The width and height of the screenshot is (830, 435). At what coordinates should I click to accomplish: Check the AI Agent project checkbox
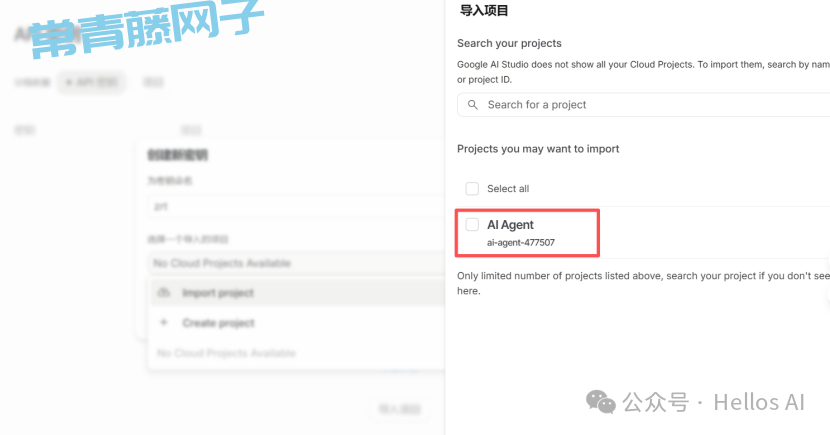pos(473,225)
